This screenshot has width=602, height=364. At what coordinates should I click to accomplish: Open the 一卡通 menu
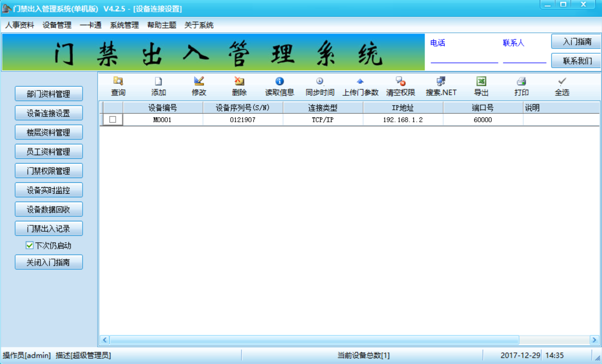tap(91, 25)
